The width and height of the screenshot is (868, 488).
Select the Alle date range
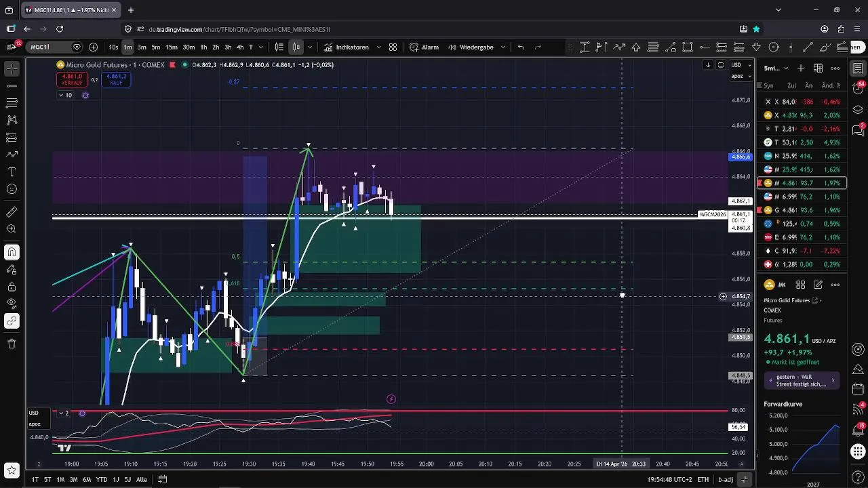coord(141,480)
